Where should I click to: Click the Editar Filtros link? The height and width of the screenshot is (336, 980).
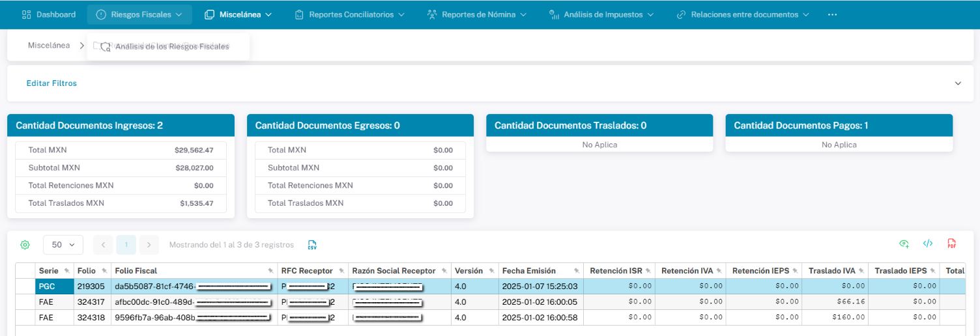coord(51,83)
